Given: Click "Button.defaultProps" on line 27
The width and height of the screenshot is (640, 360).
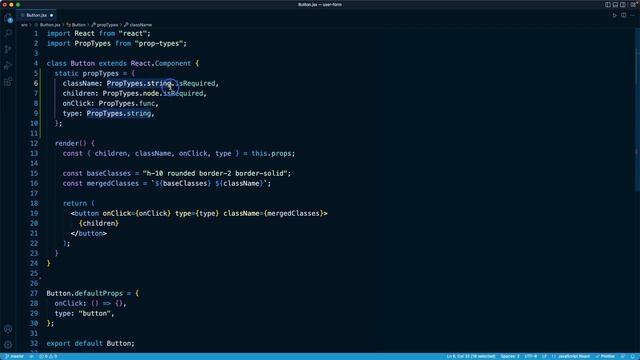Looking at the screenshot, I should point(84,293).
